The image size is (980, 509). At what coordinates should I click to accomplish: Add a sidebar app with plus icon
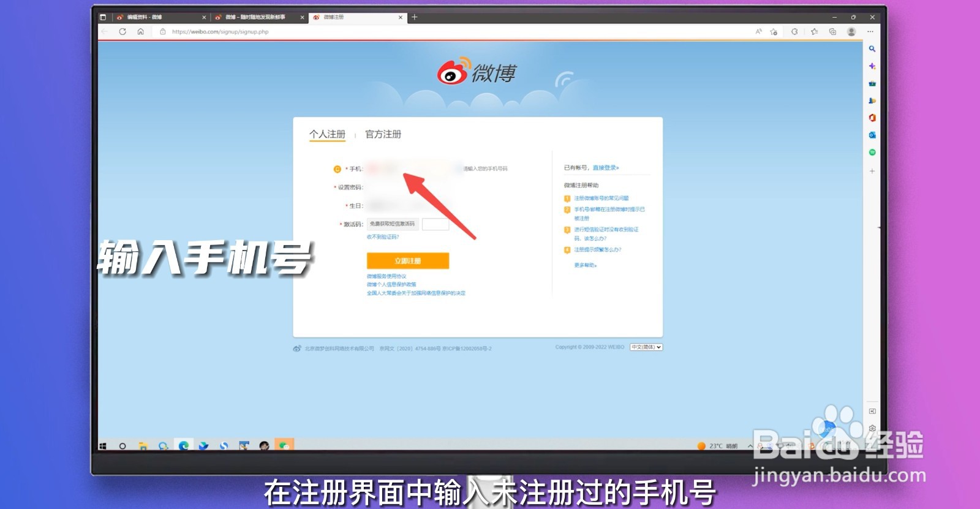[x=872, y=171]
